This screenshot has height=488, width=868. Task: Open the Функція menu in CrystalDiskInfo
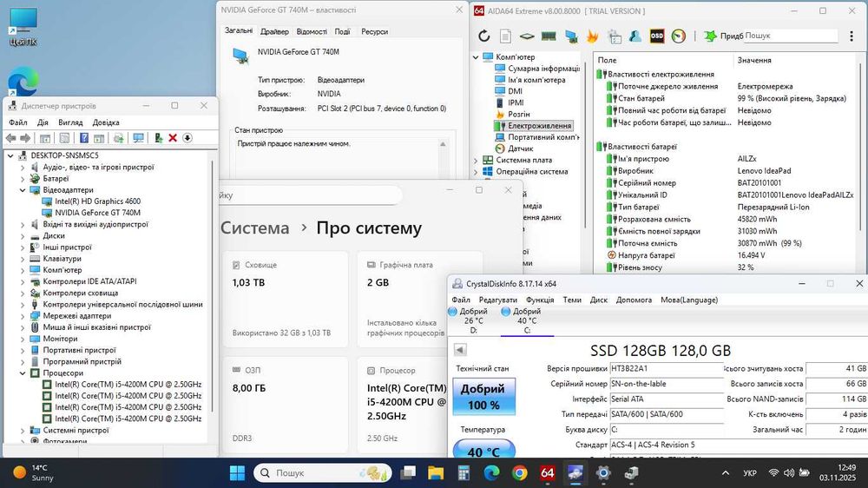(540, 300)
